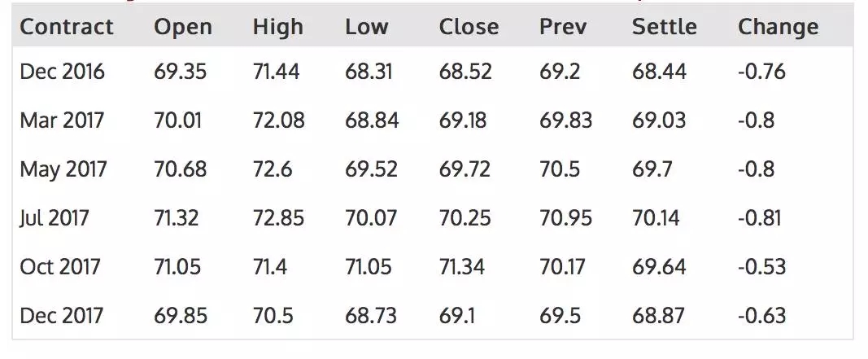
Task: Click the May 2017 low value 69.52
Action: (372, 169)
